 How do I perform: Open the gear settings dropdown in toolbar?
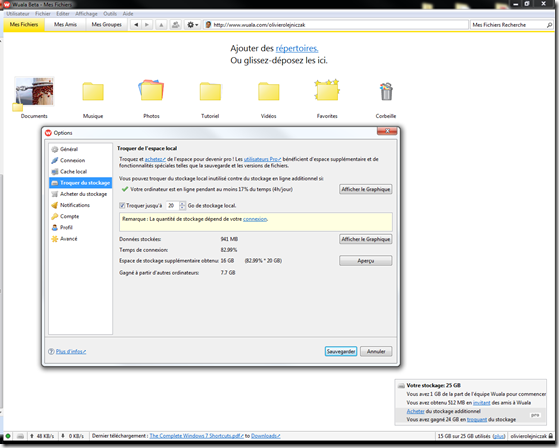coord(193,25)
